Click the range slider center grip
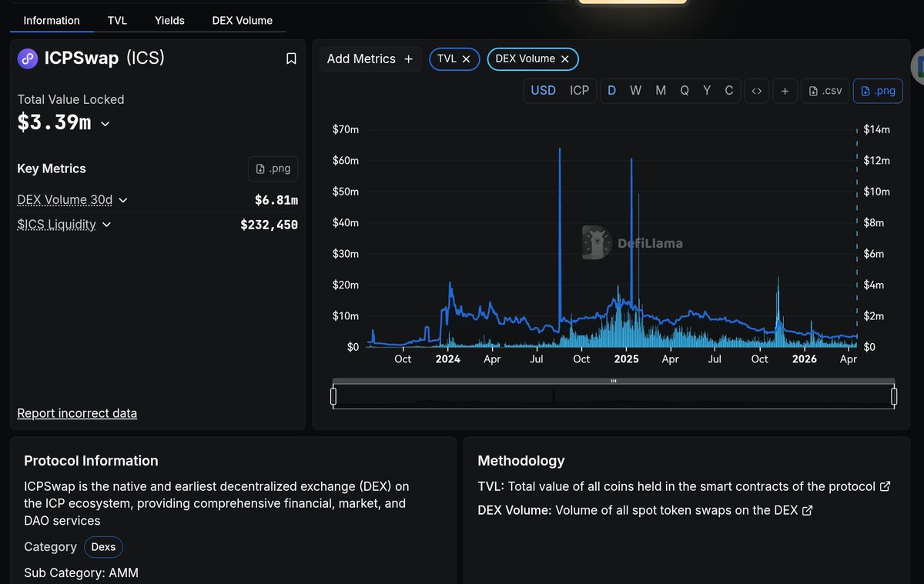The width and height of the screenshot is (924, 584). coord(614,381)
